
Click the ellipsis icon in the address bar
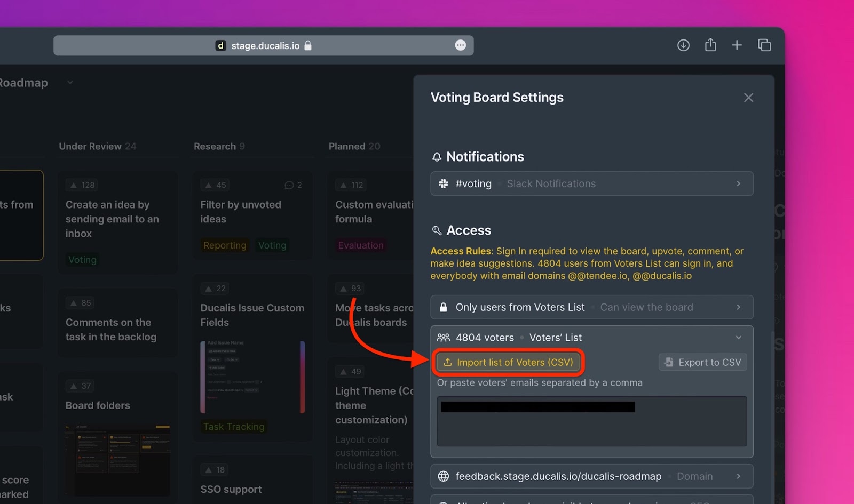pos(461,45)
